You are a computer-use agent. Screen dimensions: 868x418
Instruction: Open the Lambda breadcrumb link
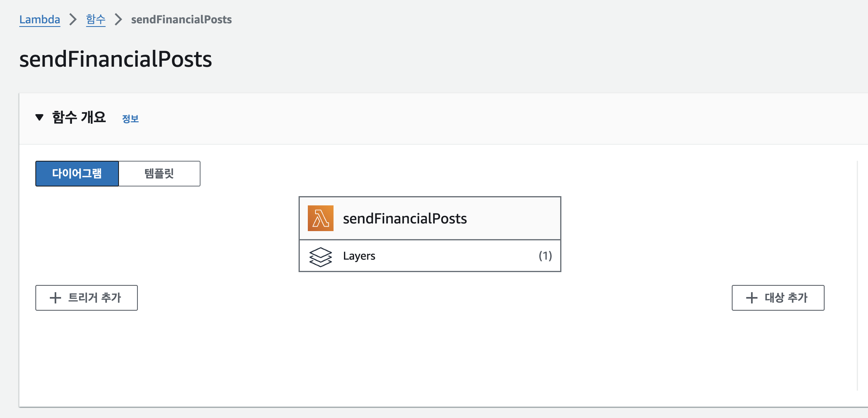40,19
